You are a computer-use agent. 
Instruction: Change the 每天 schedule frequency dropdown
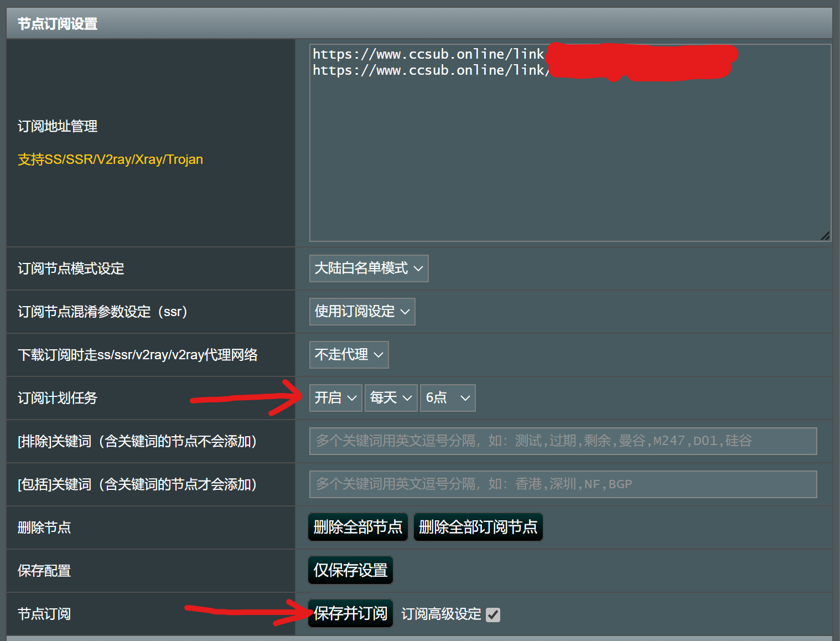(391, 398)
